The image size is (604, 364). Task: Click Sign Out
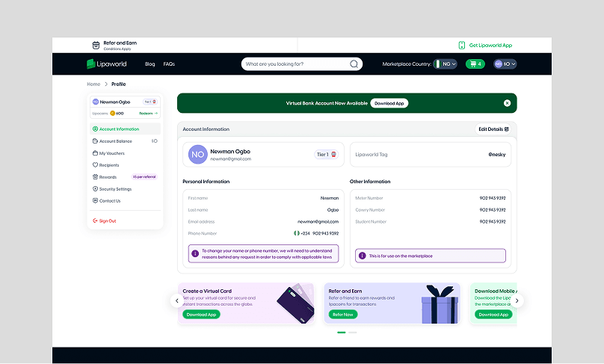105,220
